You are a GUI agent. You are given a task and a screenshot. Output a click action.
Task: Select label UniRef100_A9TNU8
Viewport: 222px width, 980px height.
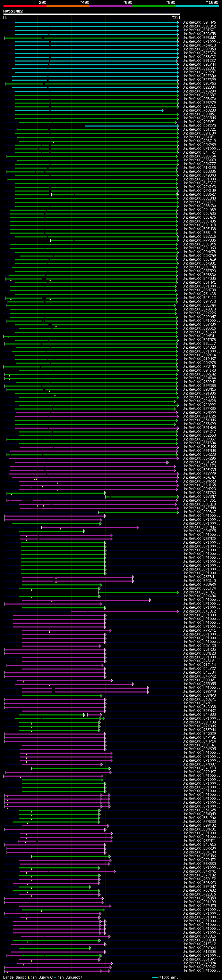tap(199, 451)
